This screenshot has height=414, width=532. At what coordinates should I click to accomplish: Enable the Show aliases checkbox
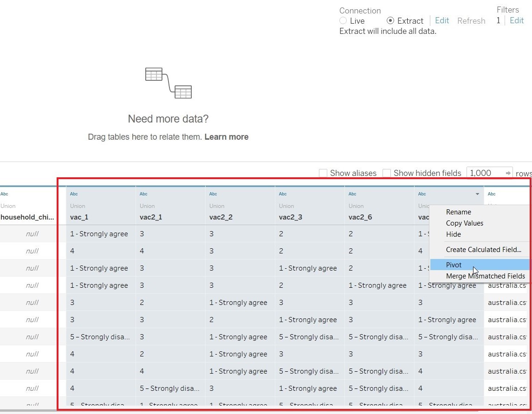point(323,173)
